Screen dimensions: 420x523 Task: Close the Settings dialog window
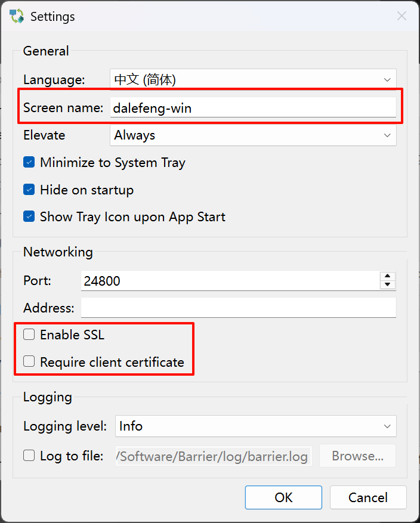[402, 16]
